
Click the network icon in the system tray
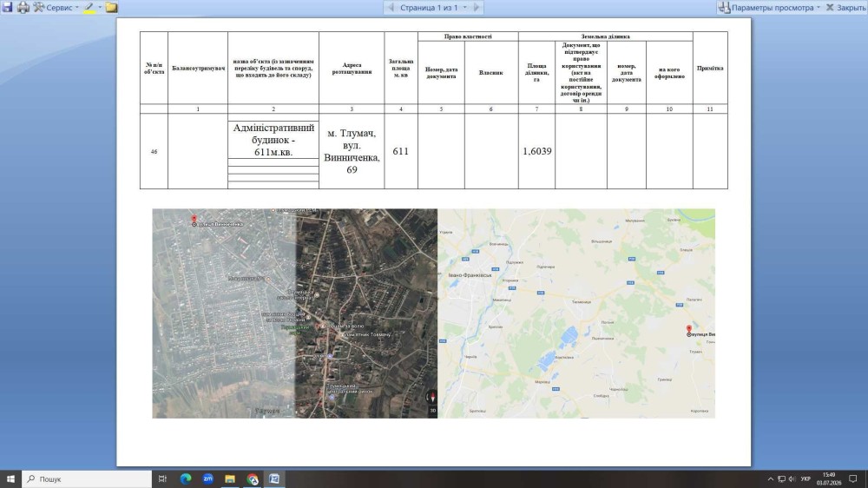point(781,479)
